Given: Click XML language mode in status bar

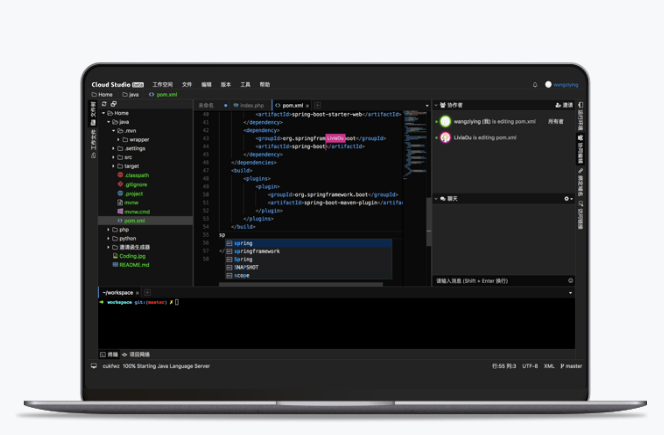Looking at the screenshot, I should tap(549, 366).
